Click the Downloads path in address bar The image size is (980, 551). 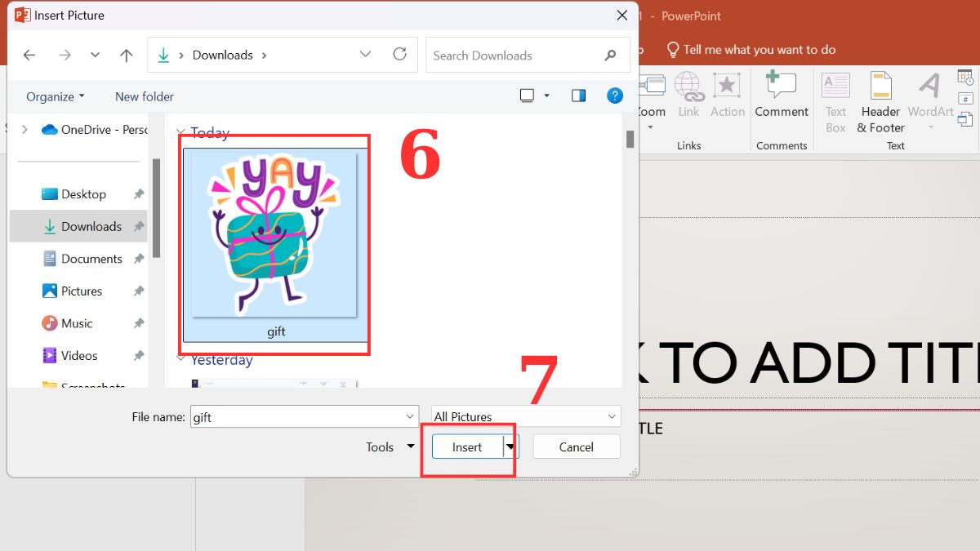click(x=222, y=56)
